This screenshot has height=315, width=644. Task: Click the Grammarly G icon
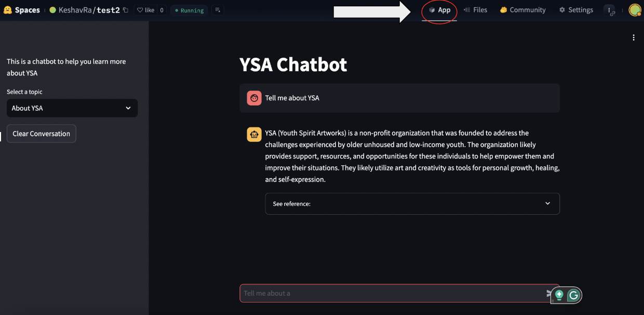[x=573, y=295]
